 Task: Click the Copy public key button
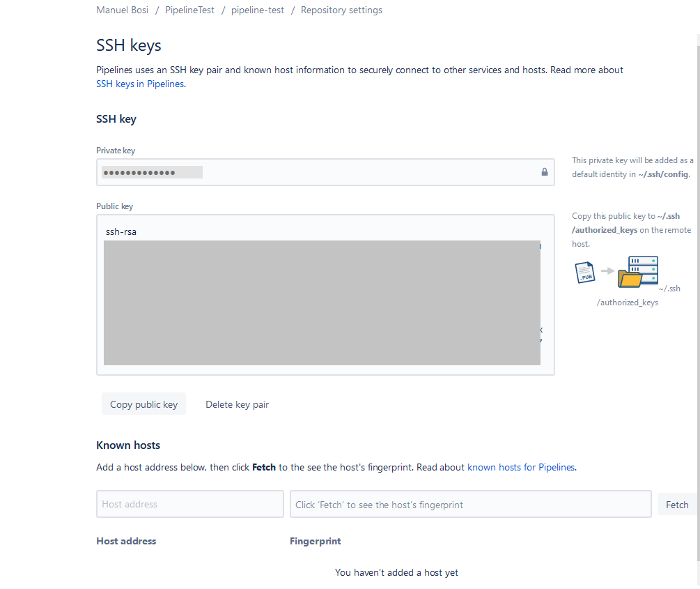point(143,404)
